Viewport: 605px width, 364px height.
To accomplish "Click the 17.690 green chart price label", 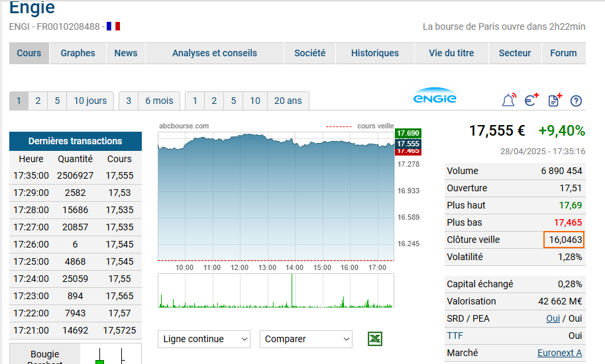I will (x=408, y=133).
